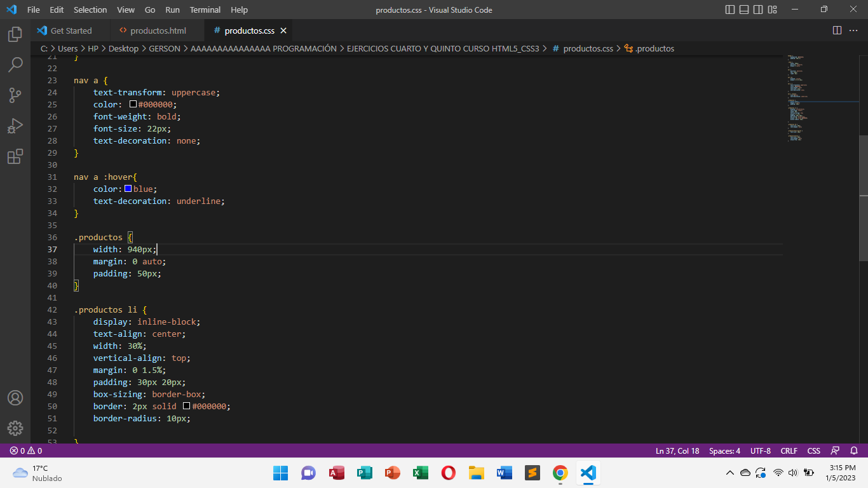Open the Extensions view
Image resolution: width=868 pixels, height=488 pixels.
click(15, 156)
